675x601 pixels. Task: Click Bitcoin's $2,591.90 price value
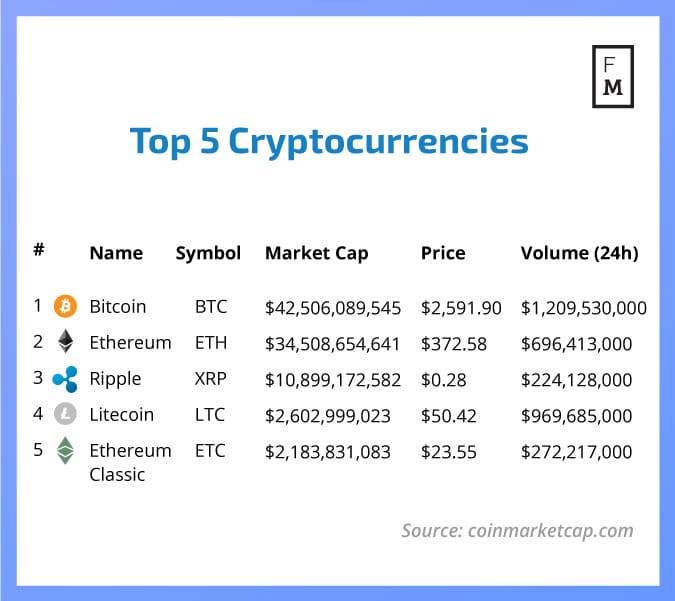click(x=461, y=307)
